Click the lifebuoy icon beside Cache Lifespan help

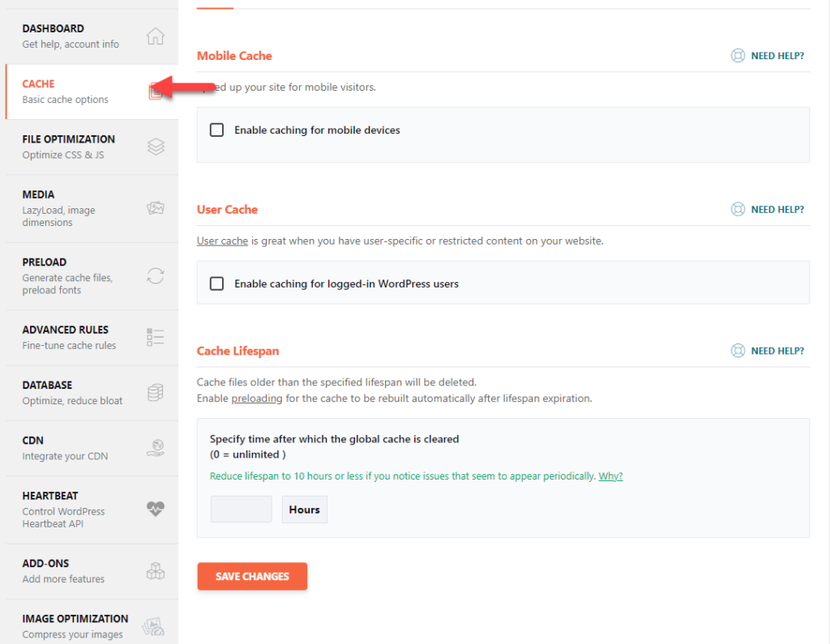[738, 351]
